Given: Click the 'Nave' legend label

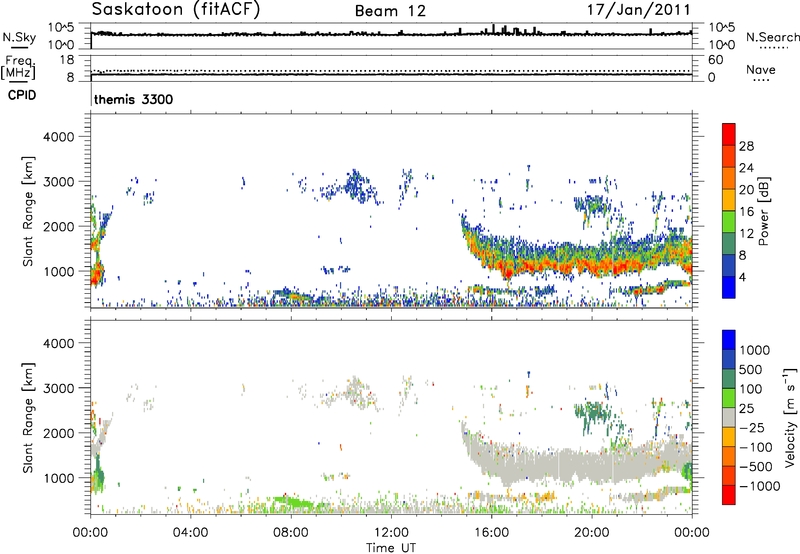Looking at the screenshot, I should pos(761,69).
